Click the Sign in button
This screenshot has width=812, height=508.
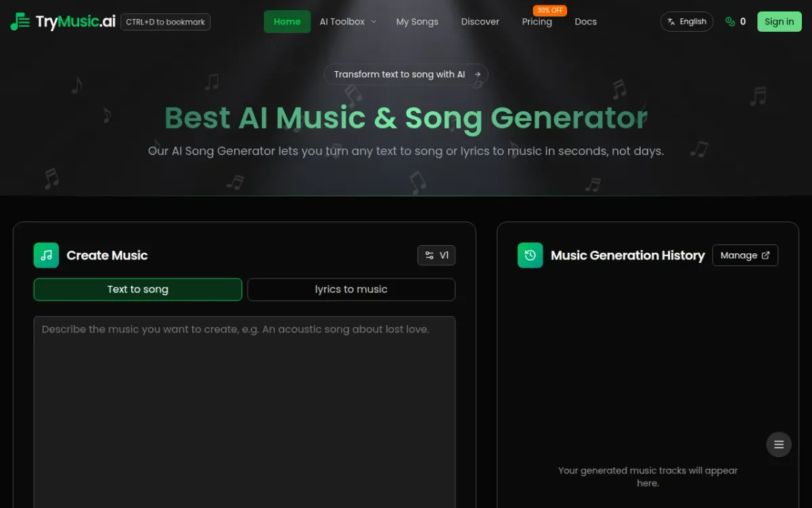[780, 22]
